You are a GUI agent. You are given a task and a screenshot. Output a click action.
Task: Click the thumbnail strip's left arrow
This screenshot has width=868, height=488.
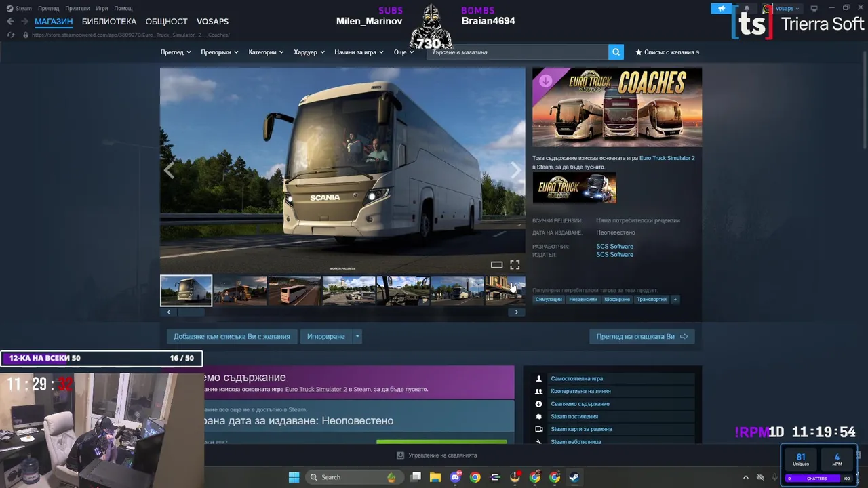[x=168, y=312]
